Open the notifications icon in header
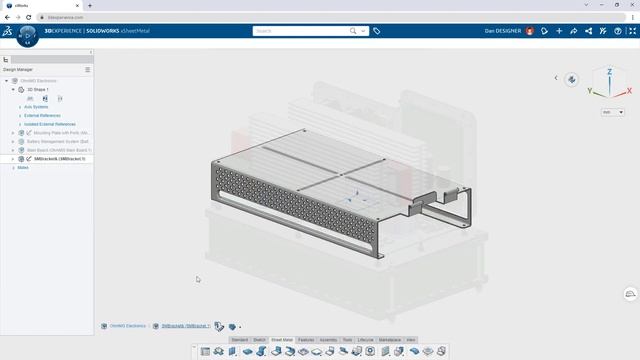640x360 pixels. click(x=544, y=31)
